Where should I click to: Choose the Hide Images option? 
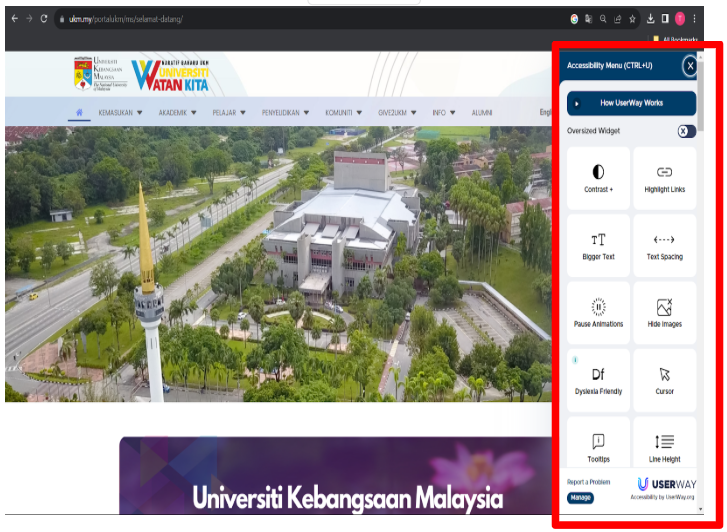(x=664, y=313)
